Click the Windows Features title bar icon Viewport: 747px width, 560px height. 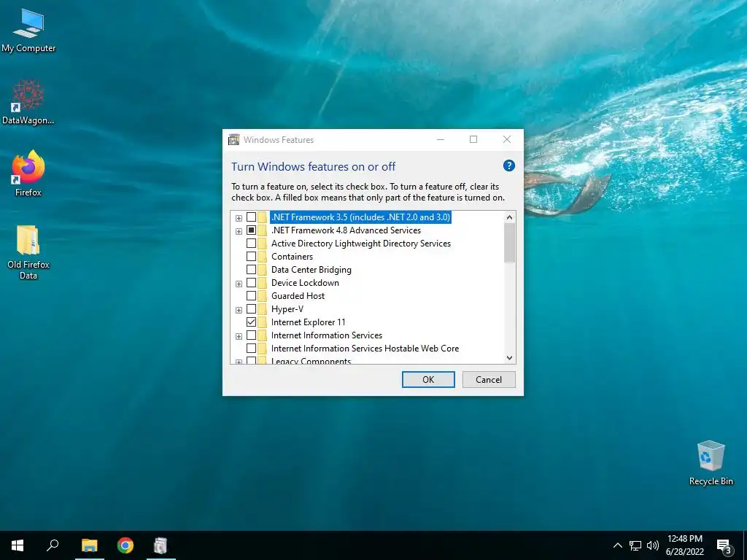click(234, 139)
